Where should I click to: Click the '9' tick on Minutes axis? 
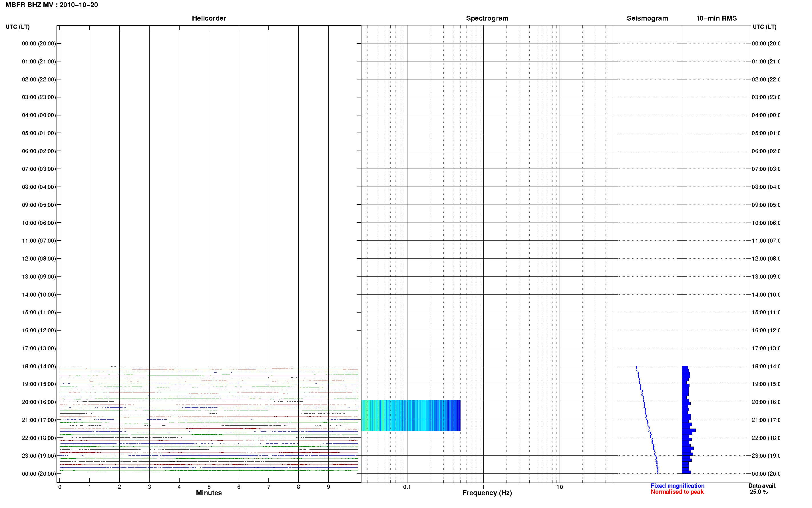[x=328, y=487]
